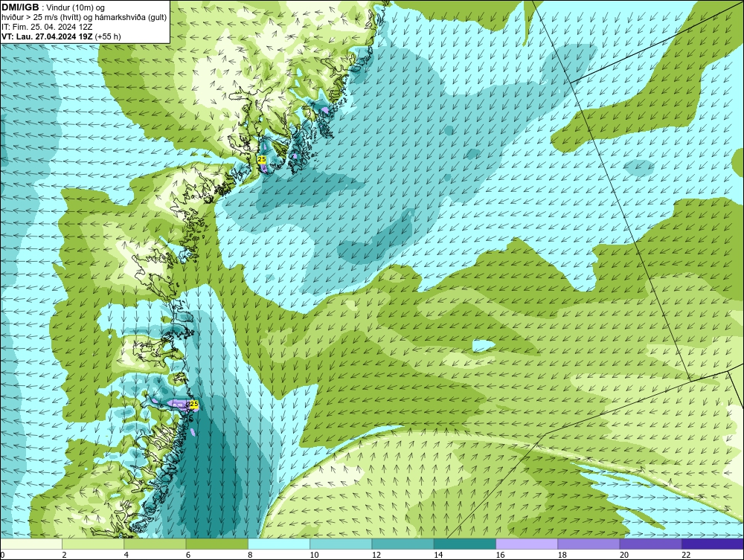Click the 16–18 m/s lavender legend swatch
Viewport: 744px width, 560px height.
coord(527,544)
